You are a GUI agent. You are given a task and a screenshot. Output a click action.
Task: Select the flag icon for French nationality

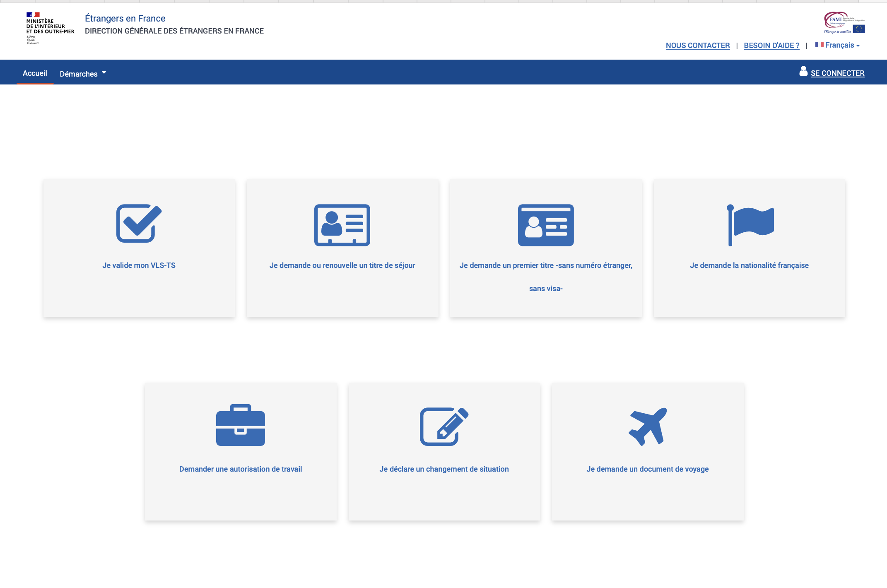point(750,225)
